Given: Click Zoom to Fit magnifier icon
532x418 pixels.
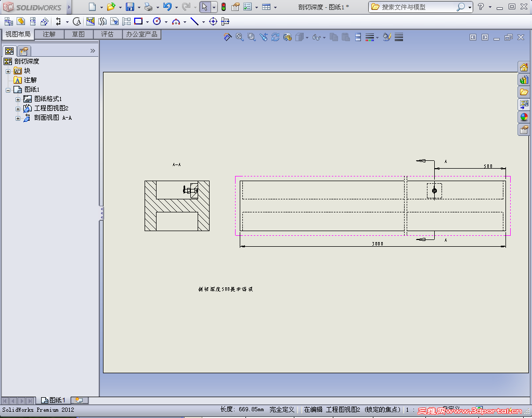Looking at the screenshot, I should click(x=240, y=37).
